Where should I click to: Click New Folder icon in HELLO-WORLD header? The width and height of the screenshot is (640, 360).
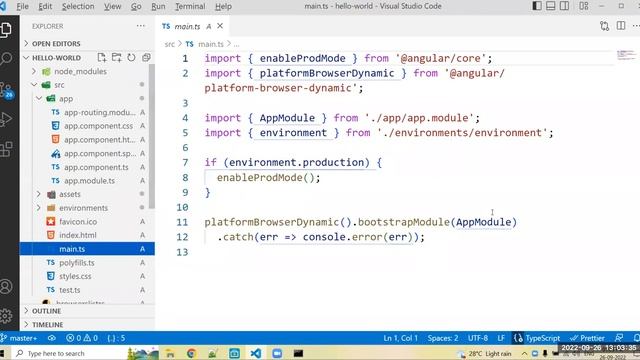pyautogui.click(x=117, y=58)
